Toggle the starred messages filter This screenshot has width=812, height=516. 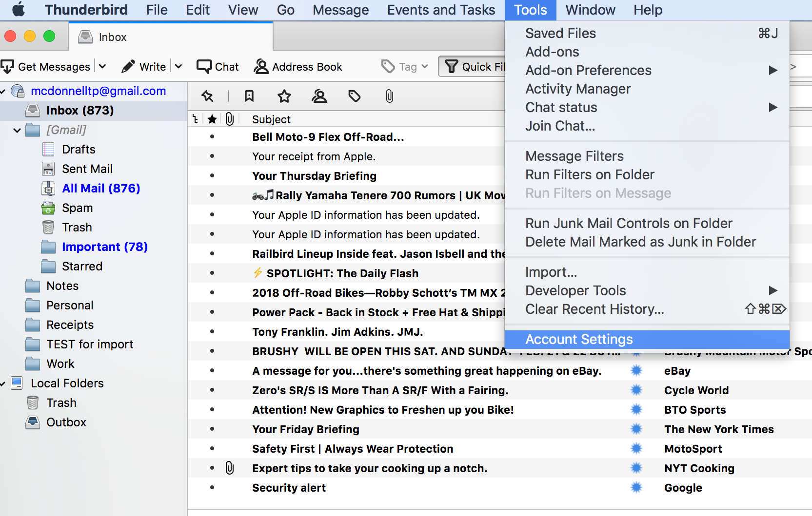[284, 96]
